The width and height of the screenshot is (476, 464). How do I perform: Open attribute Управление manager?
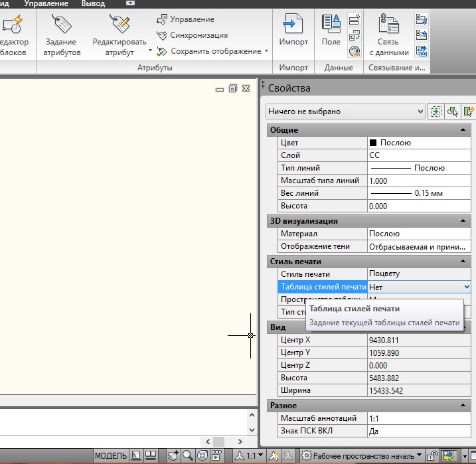(186, 19)
